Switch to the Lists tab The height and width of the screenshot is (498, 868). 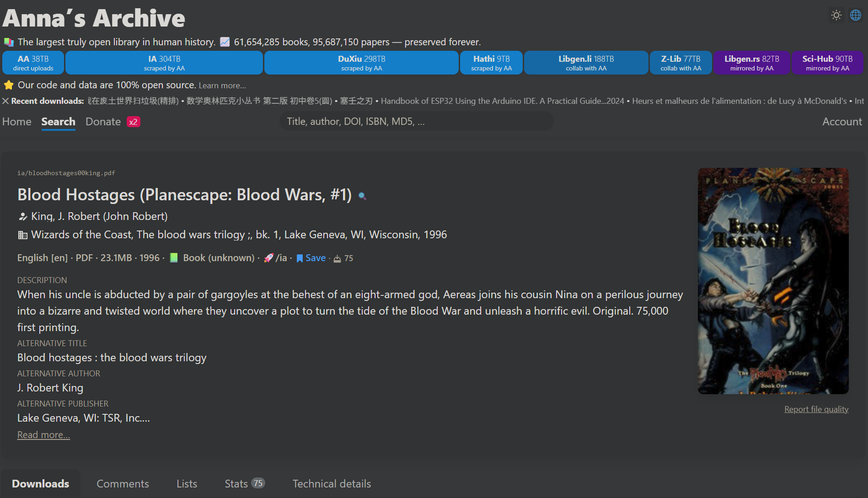[187, 484]
